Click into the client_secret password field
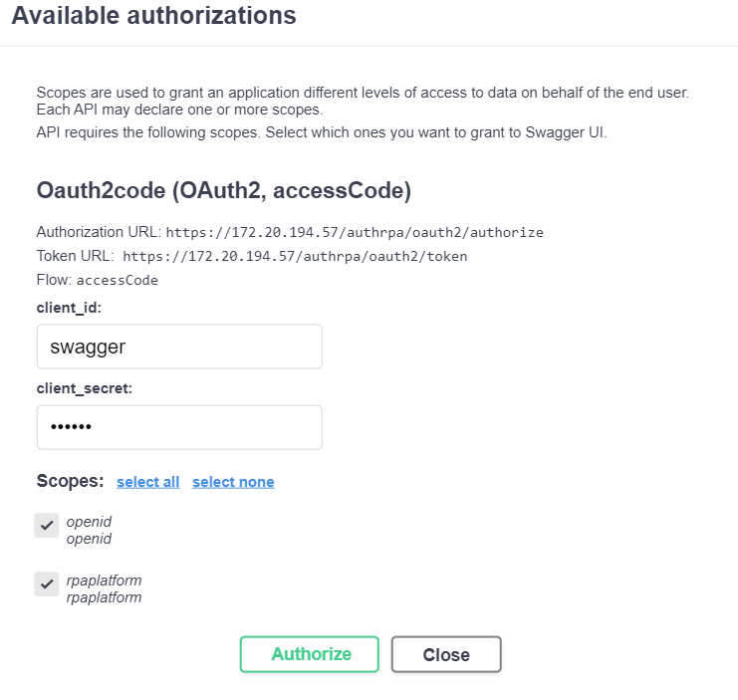Image resolution: width=738 pixels, height=700 pixels. [179, 427]
